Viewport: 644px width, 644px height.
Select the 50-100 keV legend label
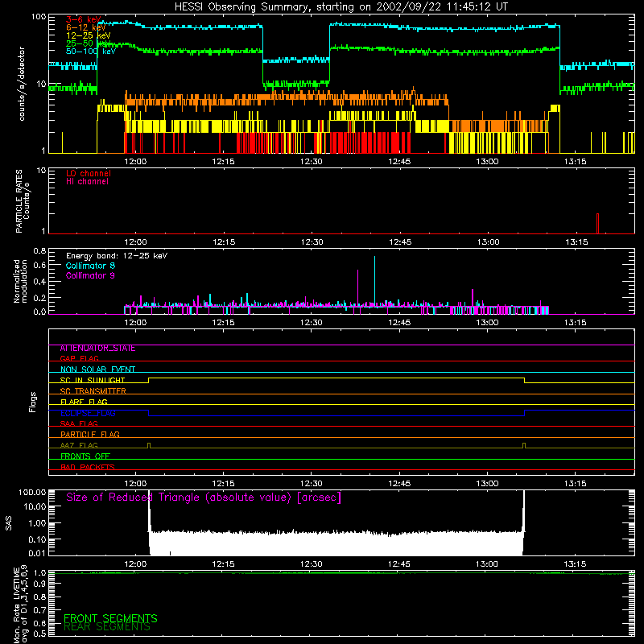point(91,51)
